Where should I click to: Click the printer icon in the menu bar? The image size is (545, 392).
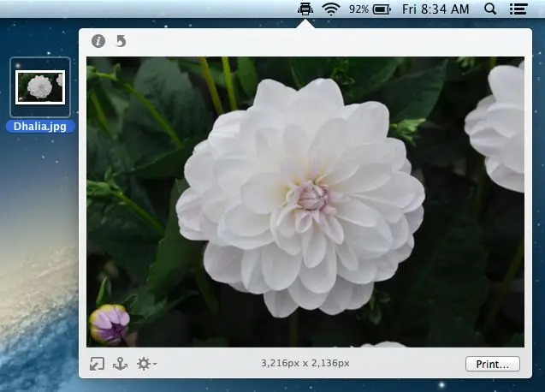point(305,9)
